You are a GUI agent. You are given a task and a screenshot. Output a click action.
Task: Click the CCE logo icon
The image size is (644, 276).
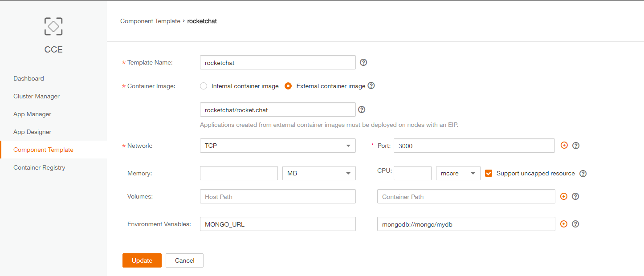tap(53, 26)
